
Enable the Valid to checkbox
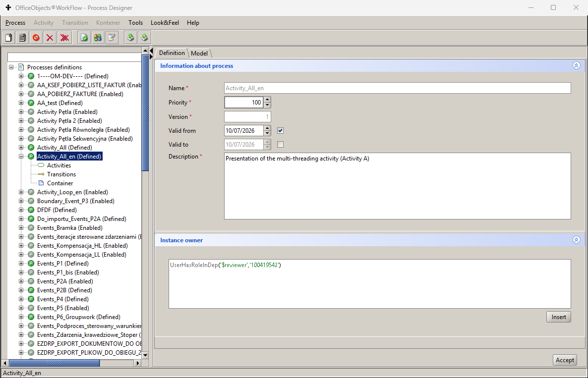(x=280, y=145)
